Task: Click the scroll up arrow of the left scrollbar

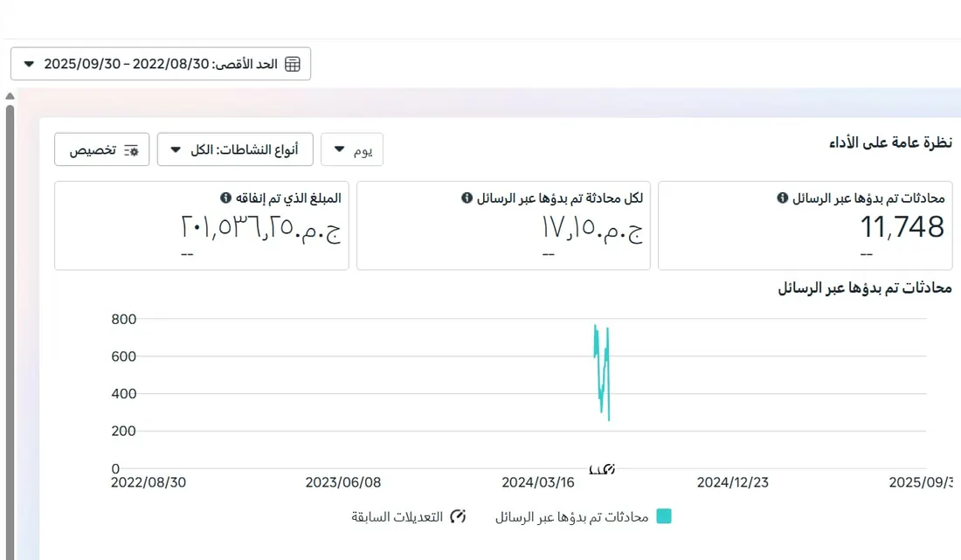Action: [10, 96]
